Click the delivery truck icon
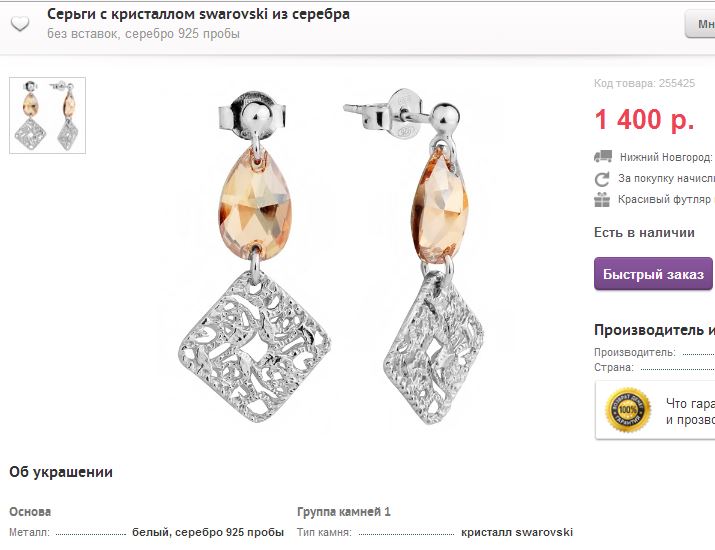Image resolution: width=715 pixels, height=550 pixels. 602,157
